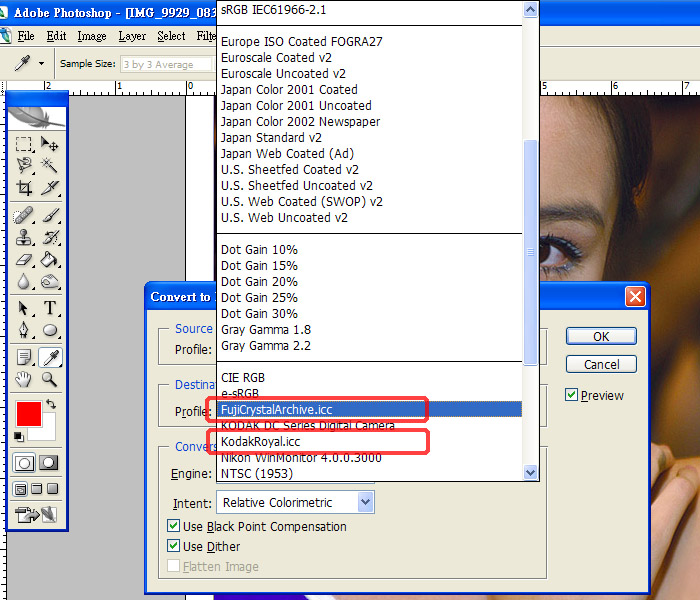
Task: Select KodakRoyal.icc from profile list
Action: tap(260, 441)
